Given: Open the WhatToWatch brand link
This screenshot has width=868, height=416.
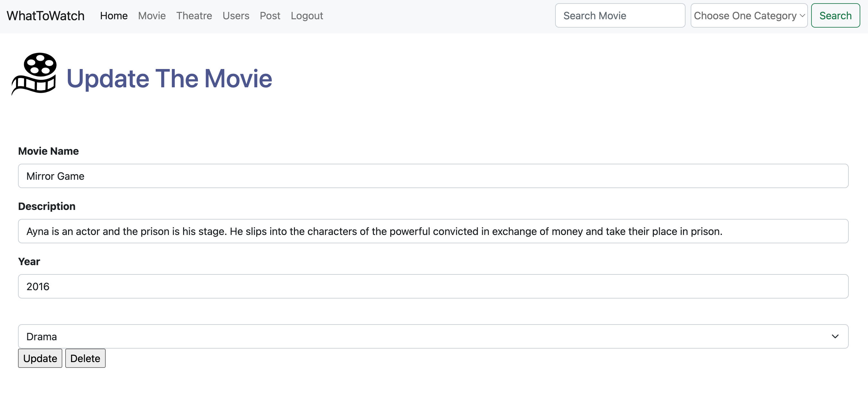Looking at the screenshot, I should (x=46, y=16).
